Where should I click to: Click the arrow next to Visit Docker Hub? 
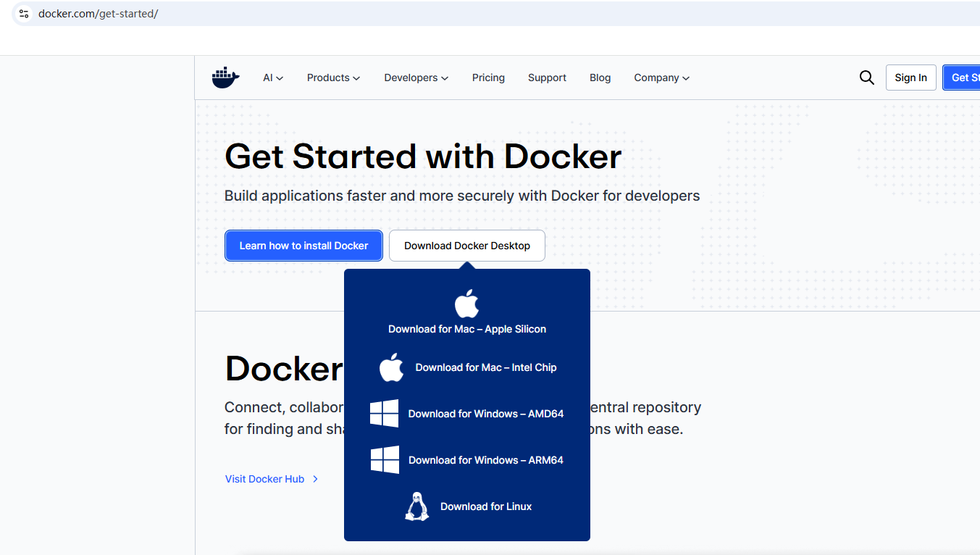[315, 479]
